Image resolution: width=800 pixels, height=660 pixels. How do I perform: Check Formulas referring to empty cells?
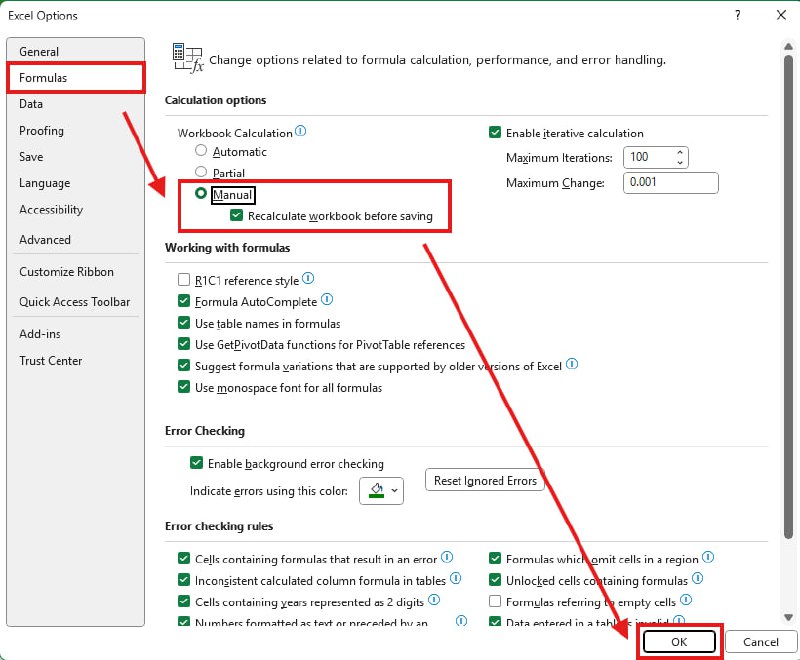tap(494, 602)
